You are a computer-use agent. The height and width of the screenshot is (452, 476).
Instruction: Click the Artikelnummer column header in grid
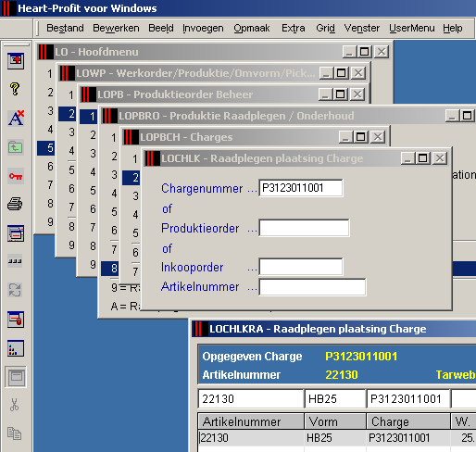[251, 421]
